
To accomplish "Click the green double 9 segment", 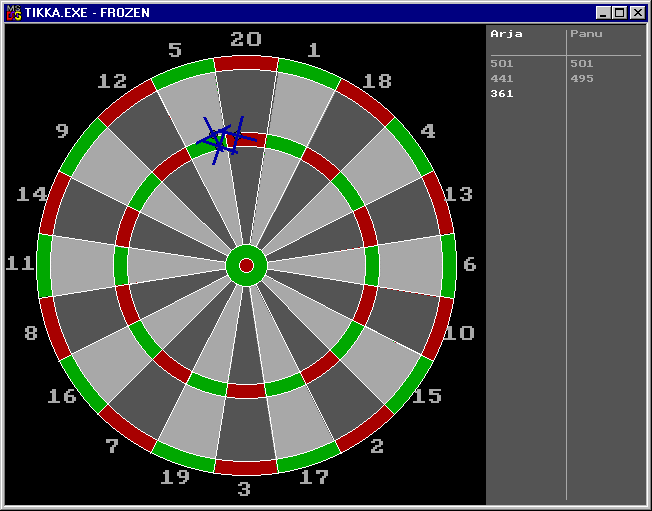I will (x=83, y=146).
